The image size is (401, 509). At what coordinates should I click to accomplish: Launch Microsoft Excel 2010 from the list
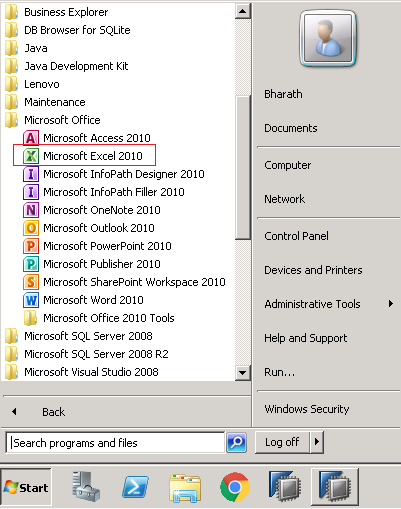[83, 156]
